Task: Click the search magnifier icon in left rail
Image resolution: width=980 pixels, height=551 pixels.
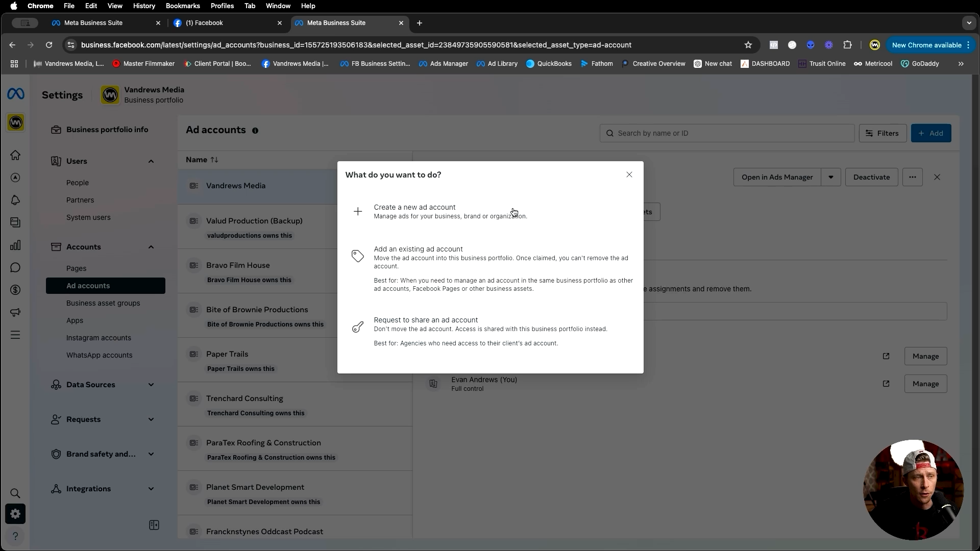Action: click(x=15, y=493)
